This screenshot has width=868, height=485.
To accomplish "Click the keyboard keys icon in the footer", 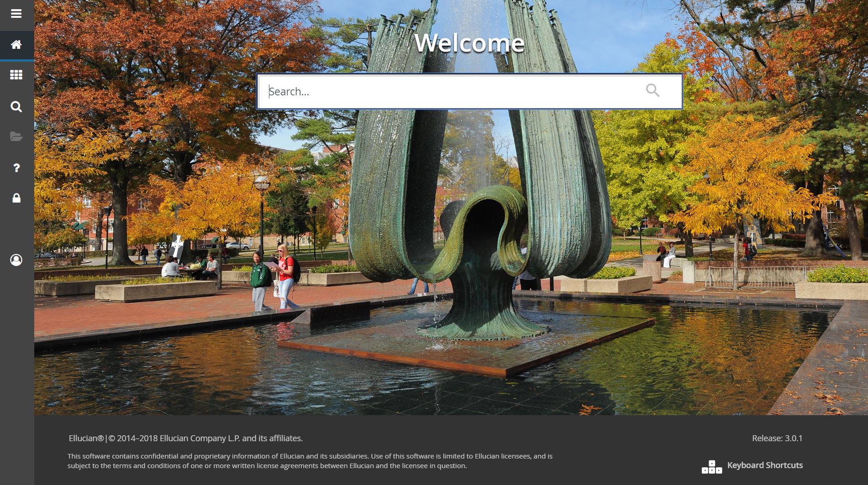I will [x=712, y=467].
